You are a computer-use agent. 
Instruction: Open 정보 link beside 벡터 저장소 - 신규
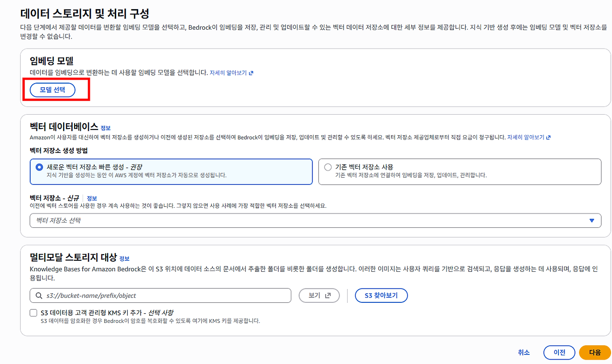click(x=92, y=198)
